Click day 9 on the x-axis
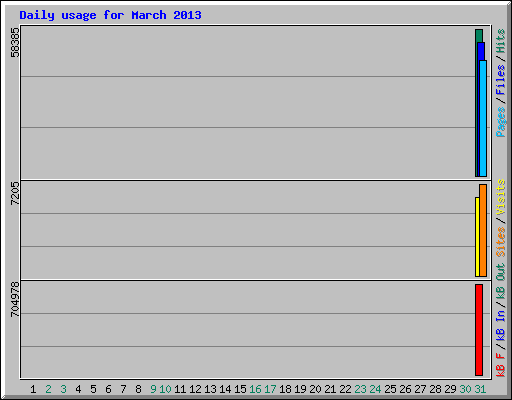512x400 pixels. click(153, 389)
